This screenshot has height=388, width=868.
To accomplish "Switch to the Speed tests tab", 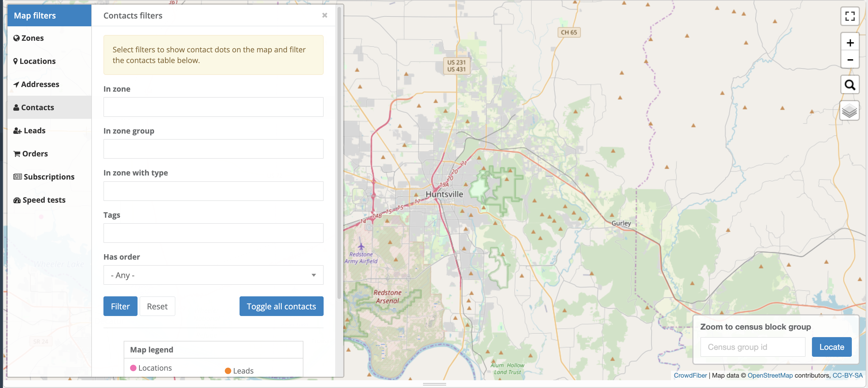I will click(x=43, y=200).
